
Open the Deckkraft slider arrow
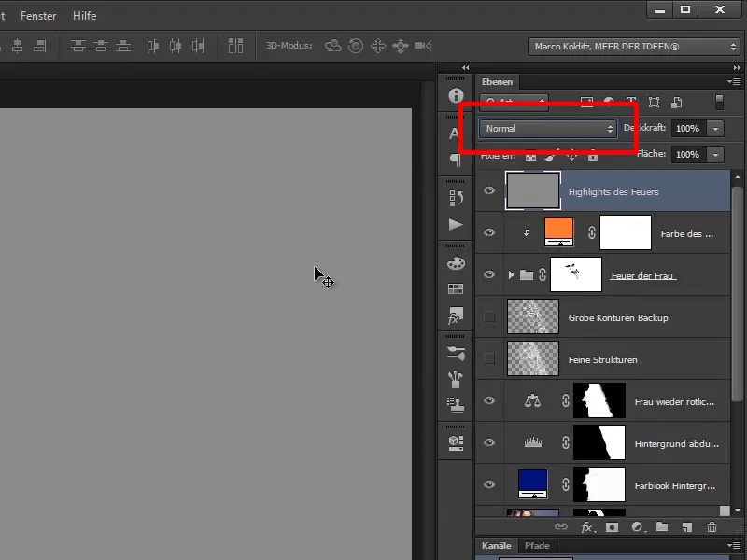pyautogui.click(x=715, y=129)
